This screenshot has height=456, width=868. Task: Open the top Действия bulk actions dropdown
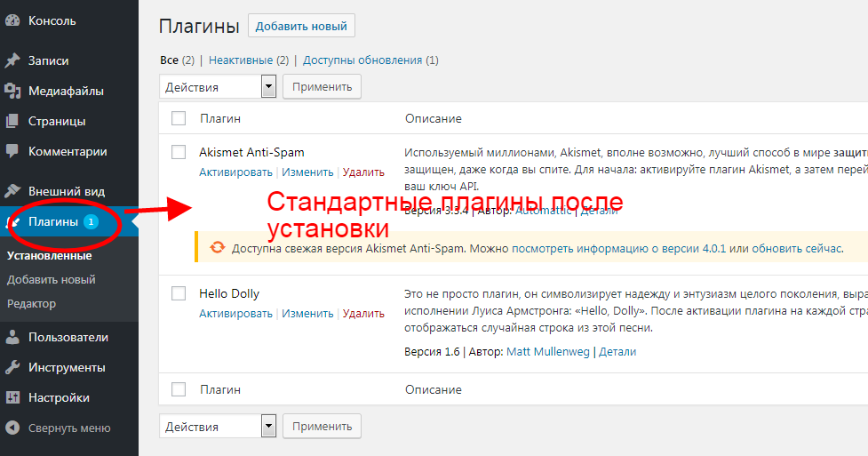(x=219, y=86)
